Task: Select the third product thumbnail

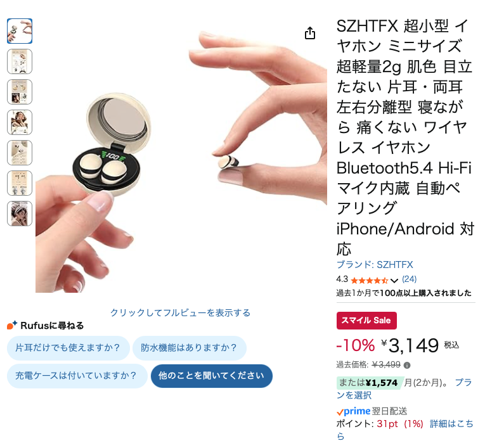Action: [20, 92]
